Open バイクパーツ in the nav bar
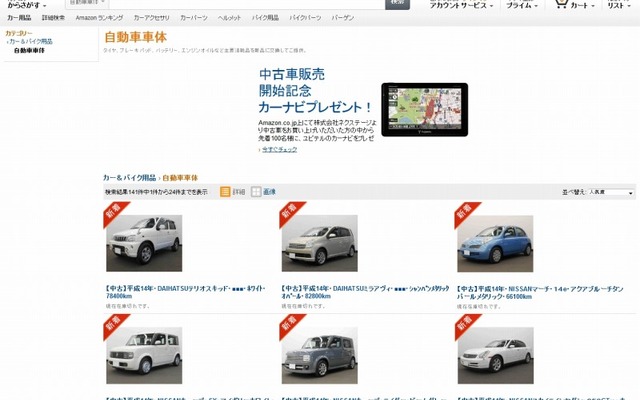 click(x=305, y=18)
